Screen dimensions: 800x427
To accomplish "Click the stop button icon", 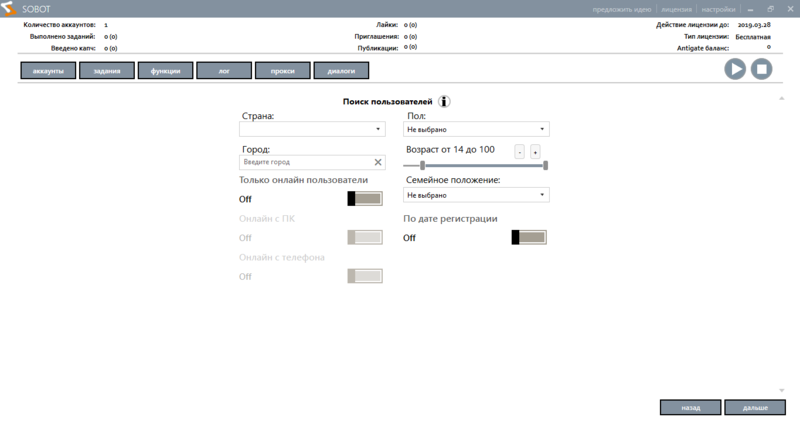I will click(761, 69).
